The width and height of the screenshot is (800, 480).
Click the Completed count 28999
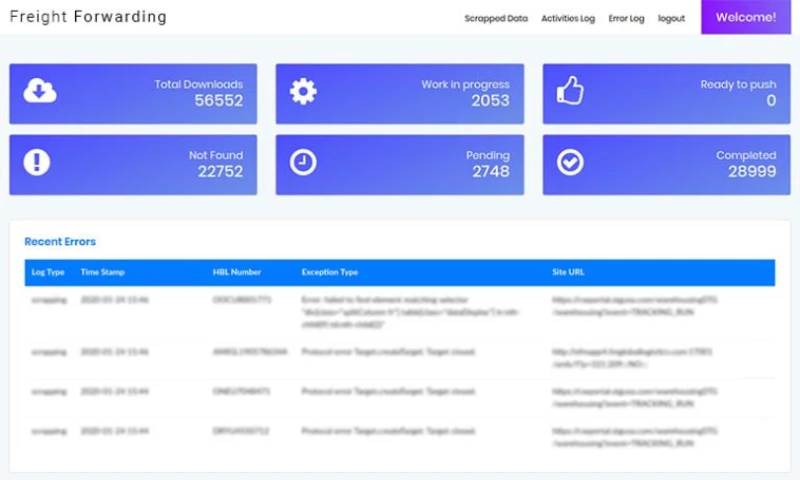point(751,172)
